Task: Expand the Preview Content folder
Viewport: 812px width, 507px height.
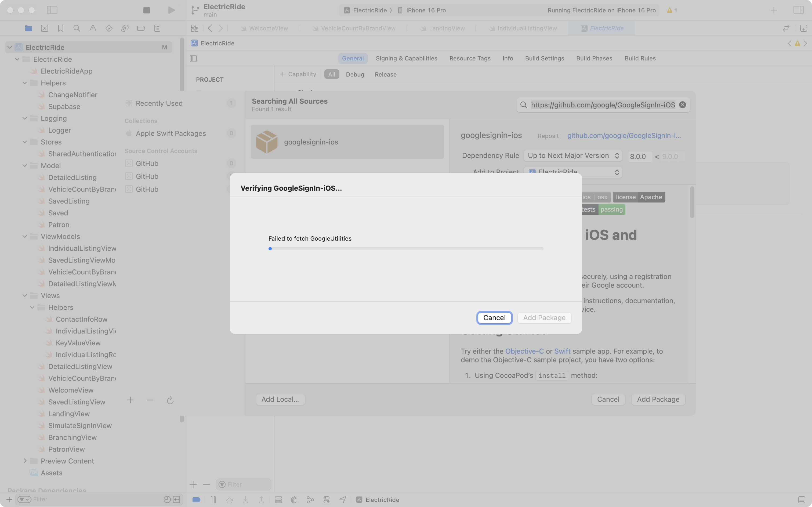Action: pos(25,461)
